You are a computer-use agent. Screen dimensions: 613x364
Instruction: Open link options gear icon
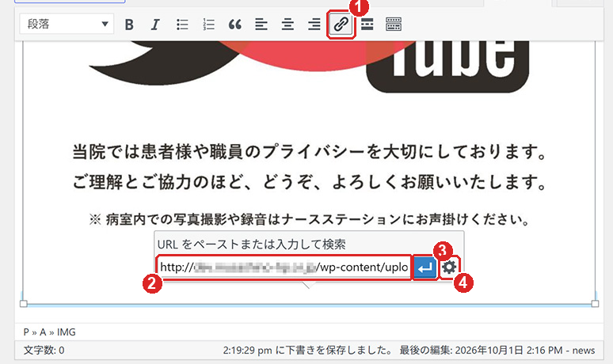[x=449, y=267]
